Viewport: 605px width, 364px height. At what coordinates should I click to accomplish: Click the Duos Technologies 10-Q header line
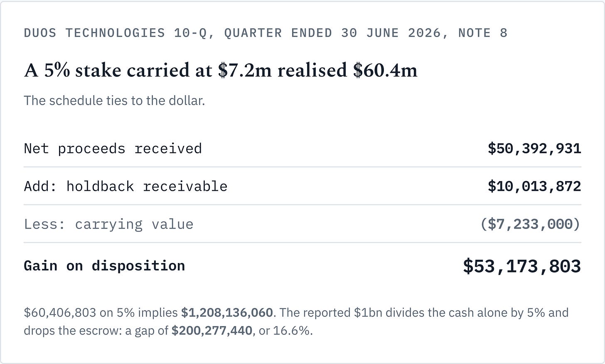coord(266,33)
